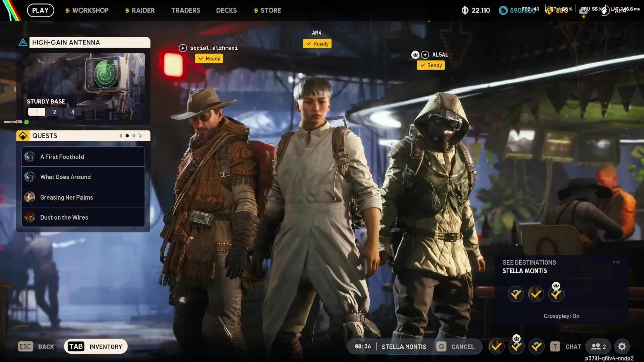Click the 00:36 matchmaking timer
This screenshot has height=362, width=644.
(363, 346)
